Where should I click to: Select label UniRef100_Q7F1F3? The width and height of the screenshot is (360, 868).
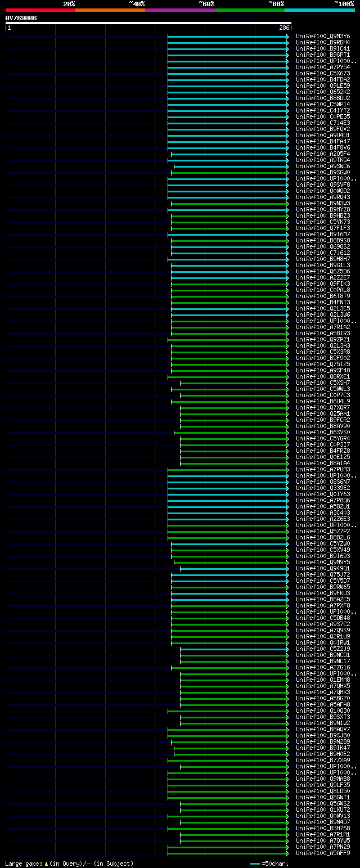[323, 228]
